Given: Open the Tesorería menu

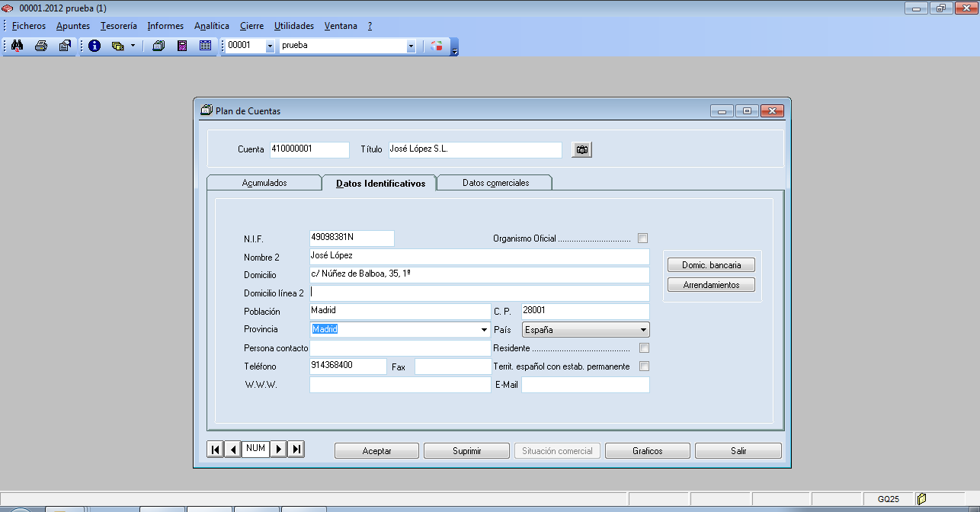Looking at the screenshot, I should [x=119, y=26].
